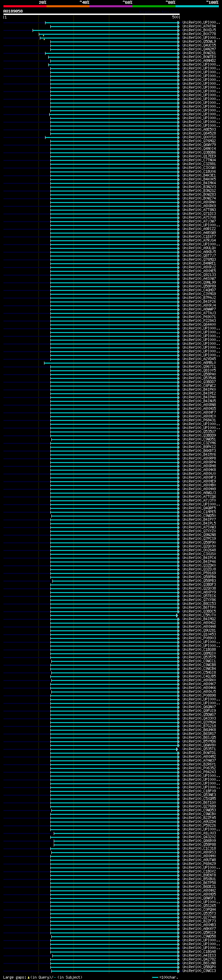Click the orange ~40% legend segment
Viewport: 222px width, 980px height.
pos(68,6)
